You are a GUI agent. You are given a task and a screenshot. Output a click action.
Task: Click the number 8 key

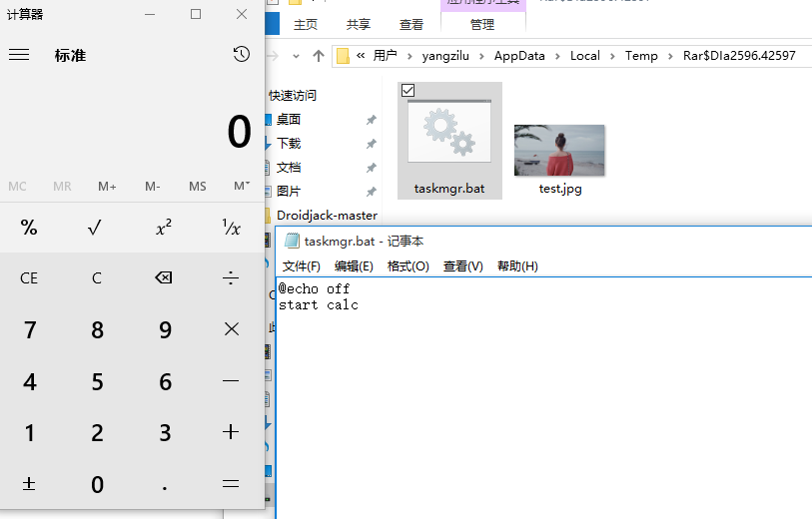[x=97, y=330]
